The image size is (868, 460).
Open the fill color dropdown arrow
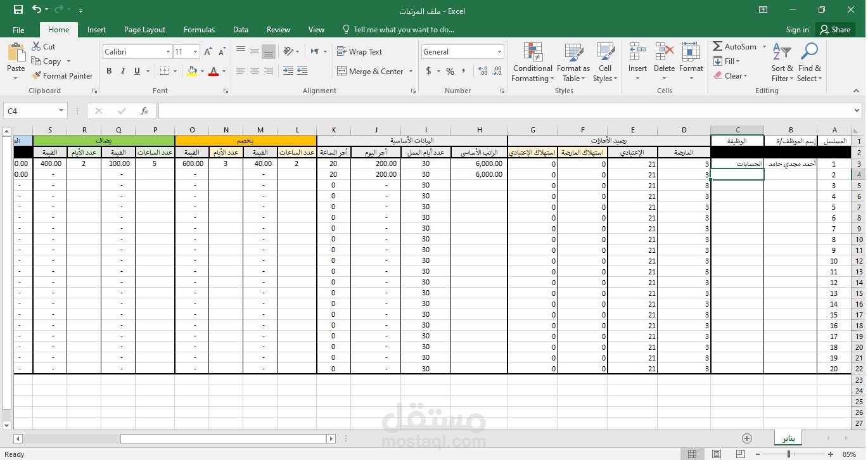[202, 71]
